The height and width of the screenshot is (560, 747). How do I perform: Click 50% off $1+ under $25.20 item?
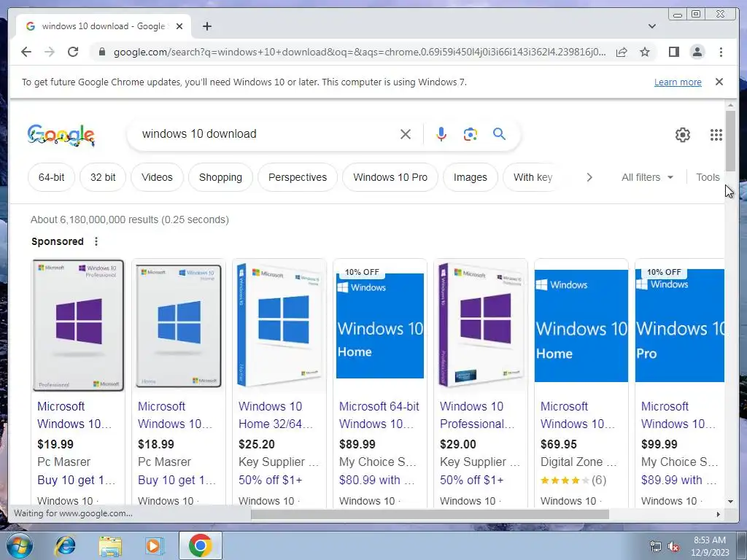[270, 480]
